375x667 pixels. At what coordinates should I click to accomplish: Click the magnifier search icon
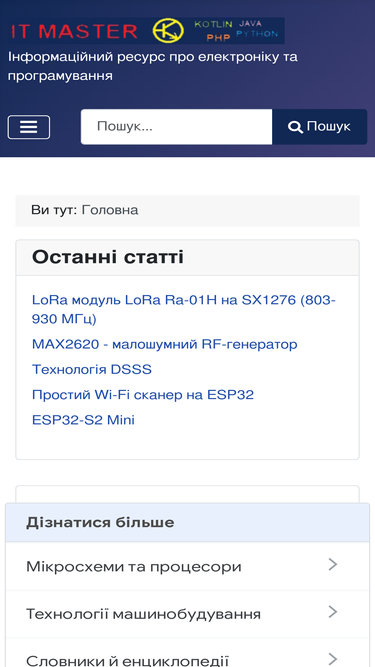294,127
